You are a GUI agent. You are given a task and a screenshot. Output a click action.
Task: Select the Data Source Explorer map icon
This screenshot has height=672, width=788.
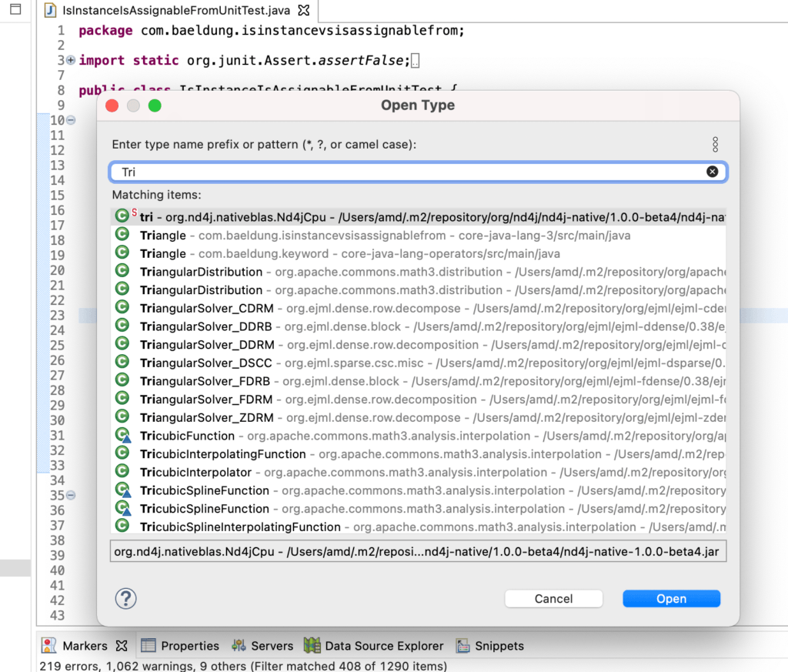coord(310,646)
